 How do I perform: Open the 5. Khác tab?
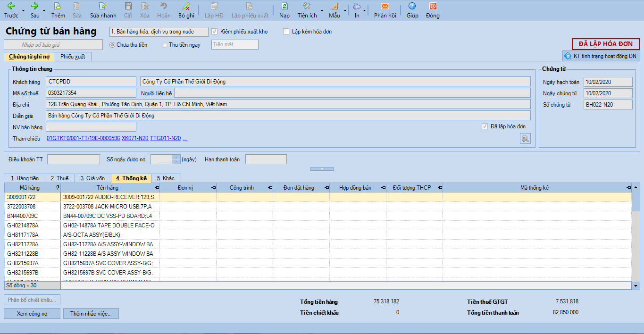pyautogui.click(x=166, y=178)
